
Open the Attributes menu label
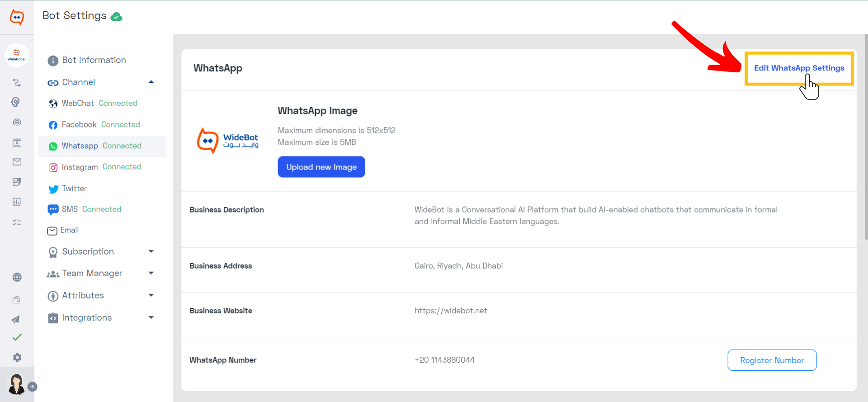click(x=83, y=295)
